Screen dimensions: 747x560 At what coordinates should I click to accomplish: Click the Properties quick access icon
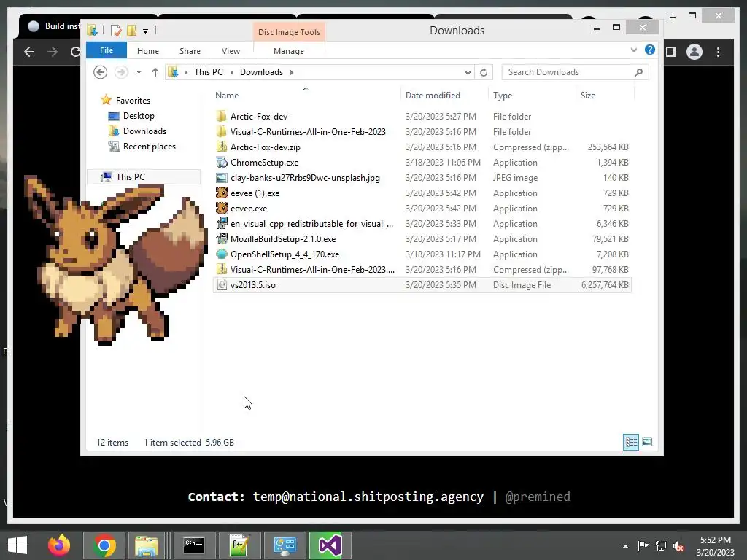pyautogui.click(x=116, y=31)
